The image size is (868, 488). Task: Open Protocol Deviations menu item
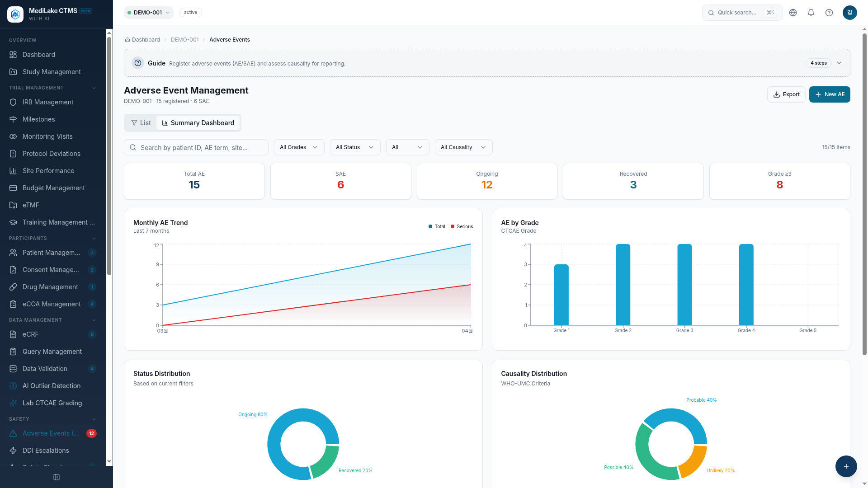coord(53,154)
